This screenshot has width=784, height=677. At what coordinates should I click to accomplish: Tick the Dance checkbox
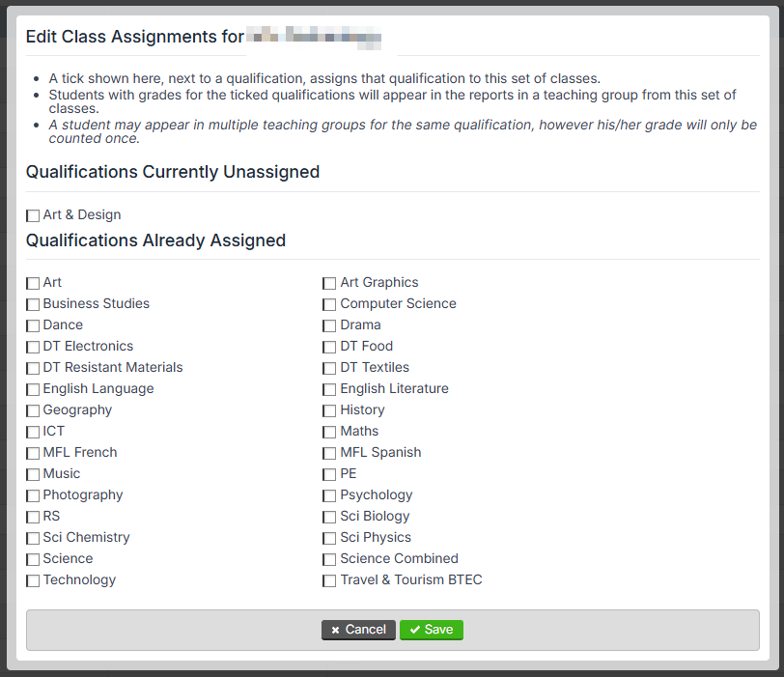[x=33, y=326]
